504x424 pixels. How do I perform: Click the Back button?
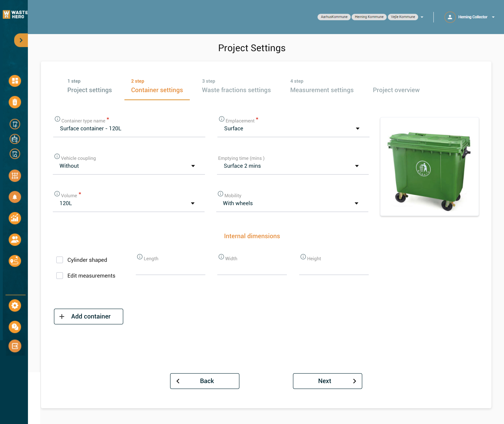205,381
